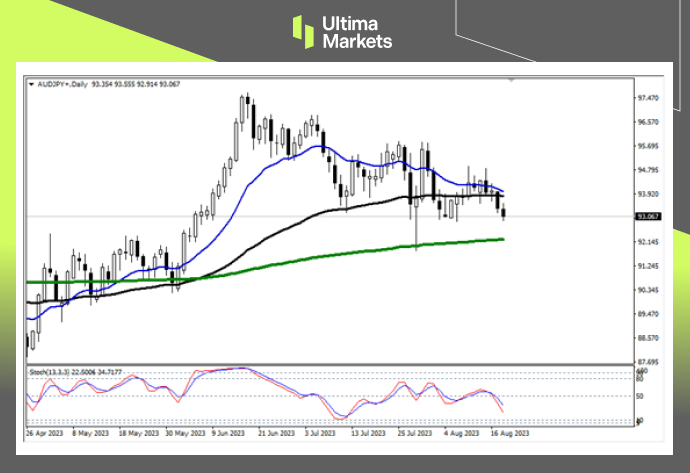690x473 pixels.
Task: Click the 13 Jul 2023 date label
Action: point(368,433)
